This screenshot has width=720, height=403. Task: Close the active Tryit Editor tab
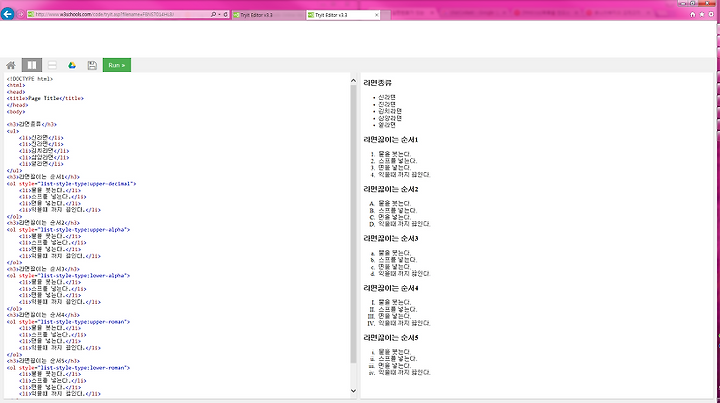point(377,15)
